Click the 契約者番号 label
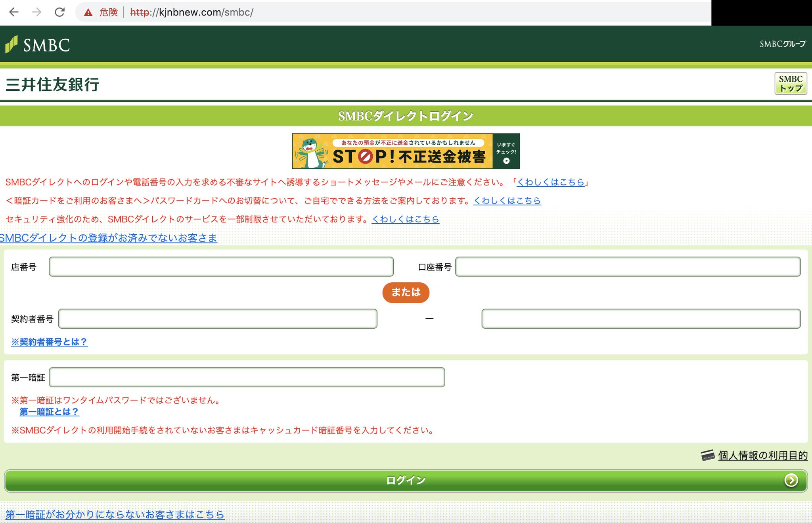This screenshot has height=523, width=812. pos(32,319)
